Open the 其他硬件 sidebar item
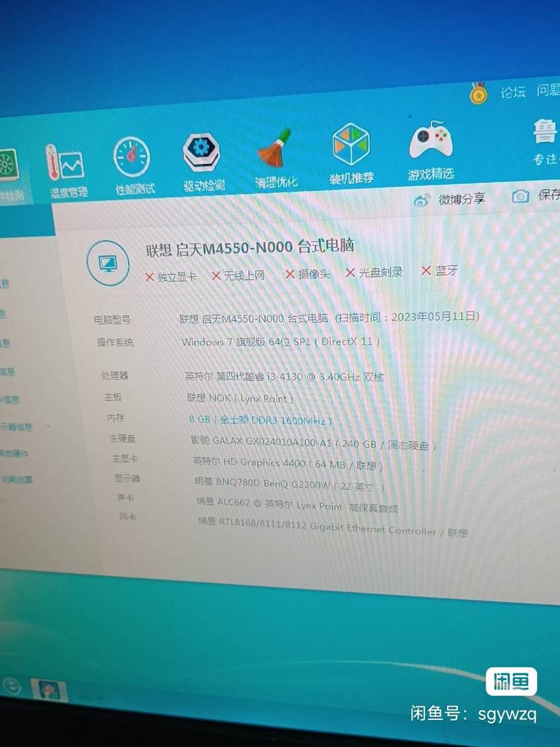 click(x=14, y=453)
